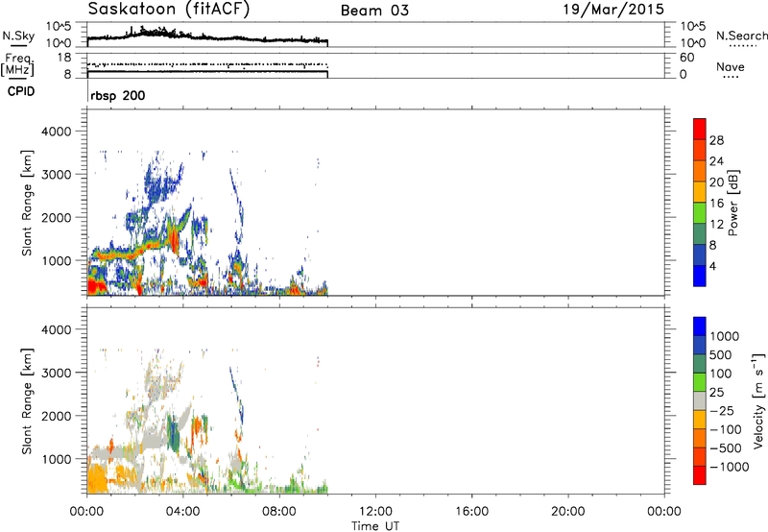Click the '12:00' time axis label
Image resolution: width=768 pixels, height=532 pixels.
point(375,512)
